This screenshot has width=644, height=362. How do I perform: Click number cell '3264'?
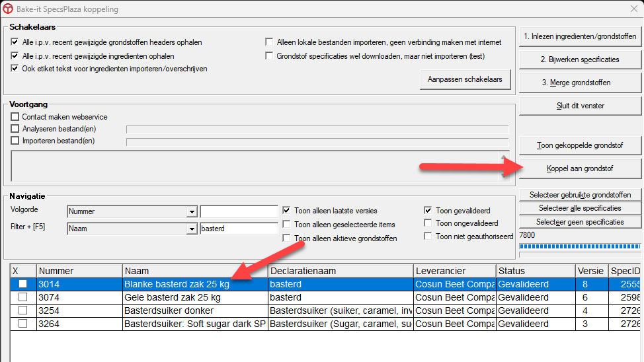80,324
